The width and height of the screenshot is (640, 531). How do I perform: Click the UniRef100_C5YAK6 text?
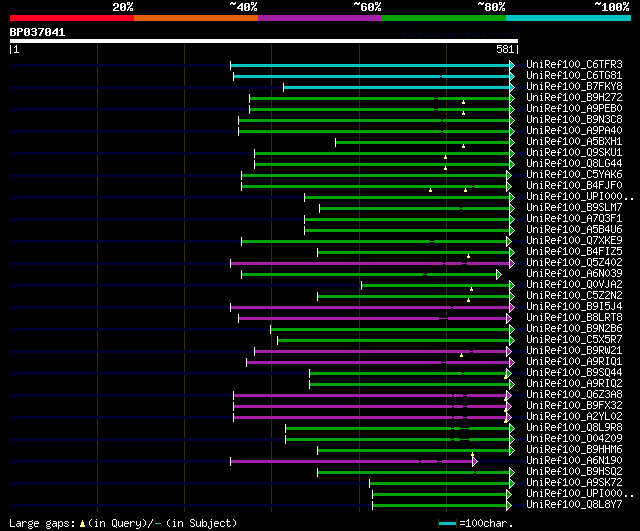574,175
